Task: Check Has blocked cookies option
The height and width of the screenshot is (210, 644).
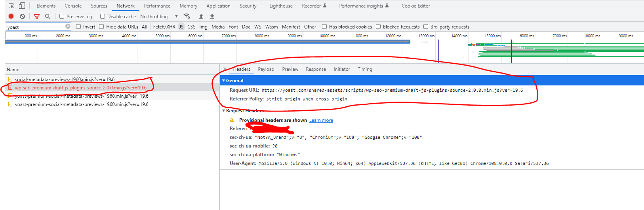Action: [324, 26]
